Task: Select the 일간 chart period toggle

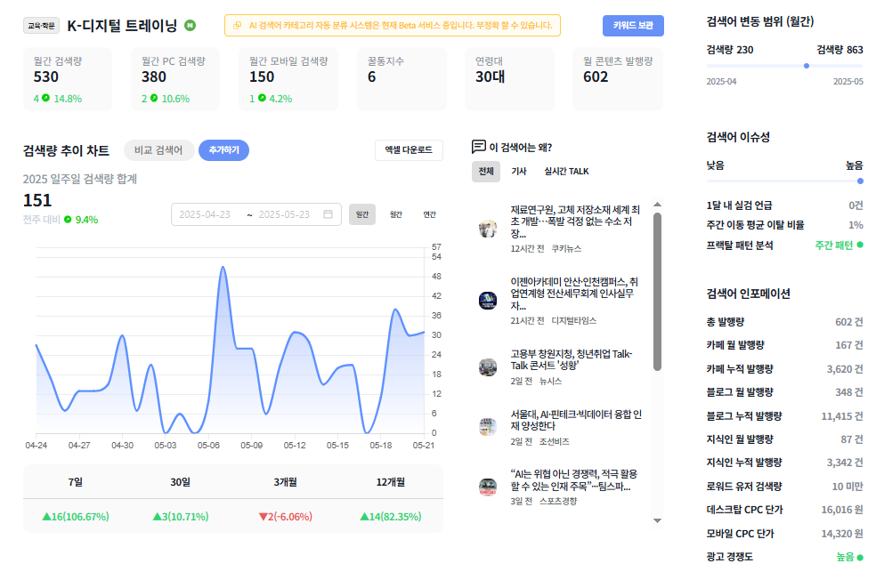Action: coord(362,214)
